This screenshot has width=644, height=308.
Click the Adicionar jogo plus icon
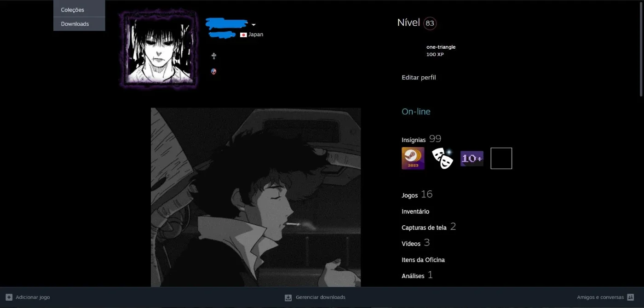point(9,297)
